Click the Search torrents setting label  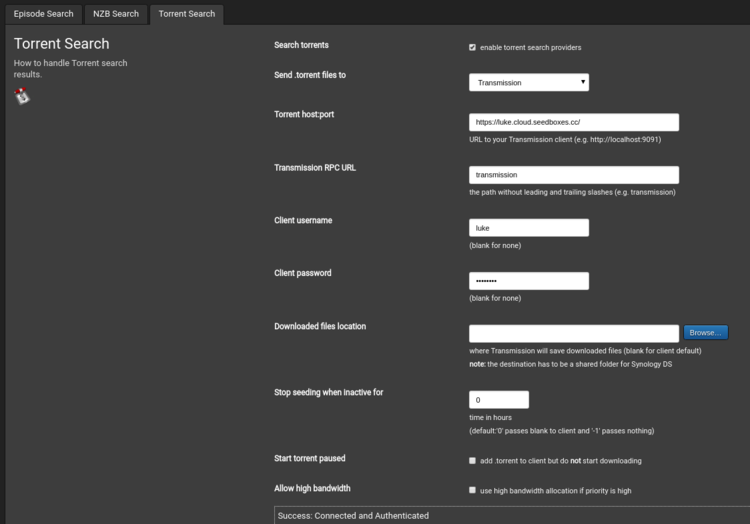[x=301, y=45]
